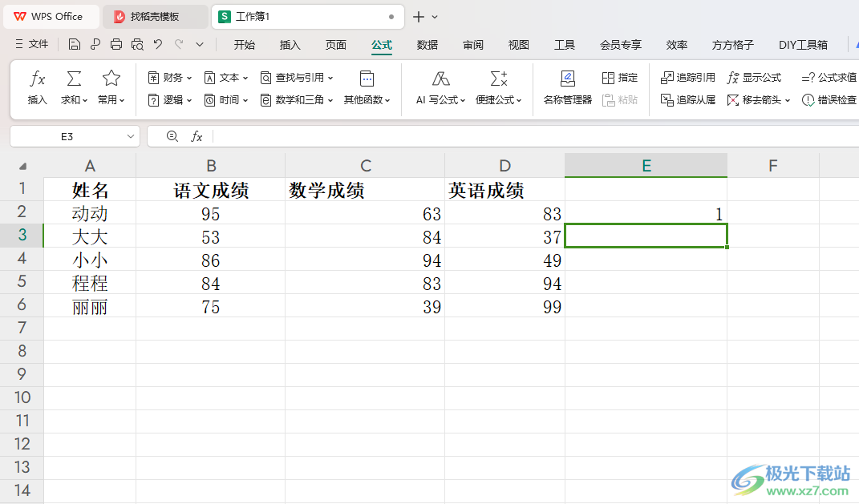The image size is (859, 504).
Task: Open the Name Box dropdown arrow
Action: 131,136
